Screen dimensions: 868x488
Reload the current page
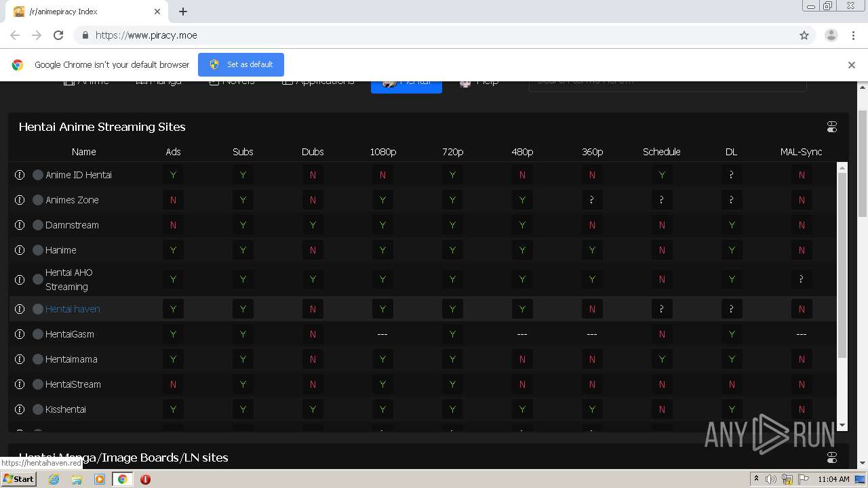tap(58, 35)
